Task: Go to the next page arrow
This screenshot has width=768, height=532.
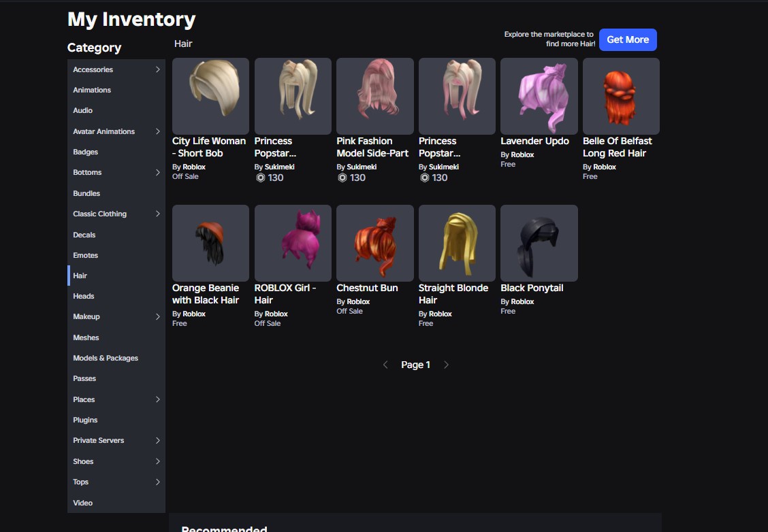Action: tap(446, 365)
